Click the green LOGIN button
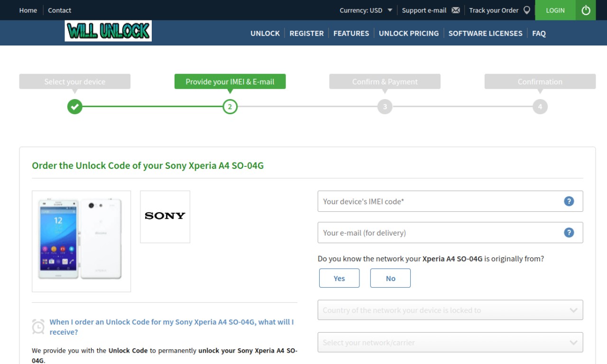This screenshot has height=364, width=607. (x=555, y=10)
